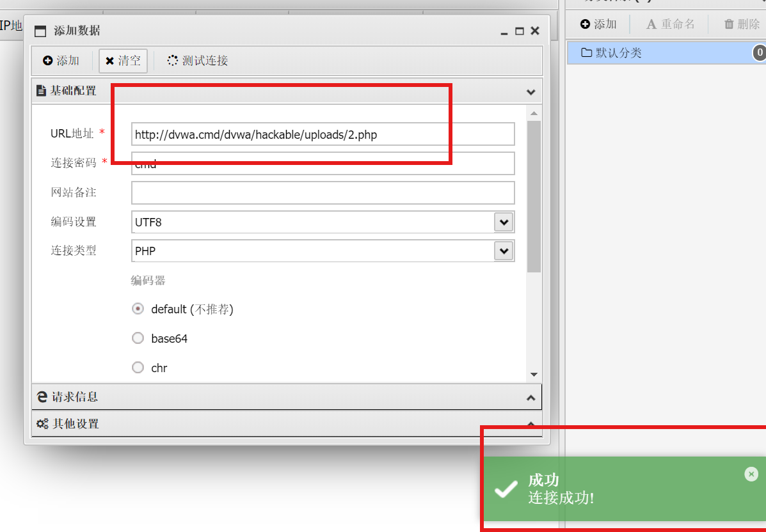Click the 添加数据 window title icon
The height and width of the screenshot is (532, 766).
pos(40,31)
